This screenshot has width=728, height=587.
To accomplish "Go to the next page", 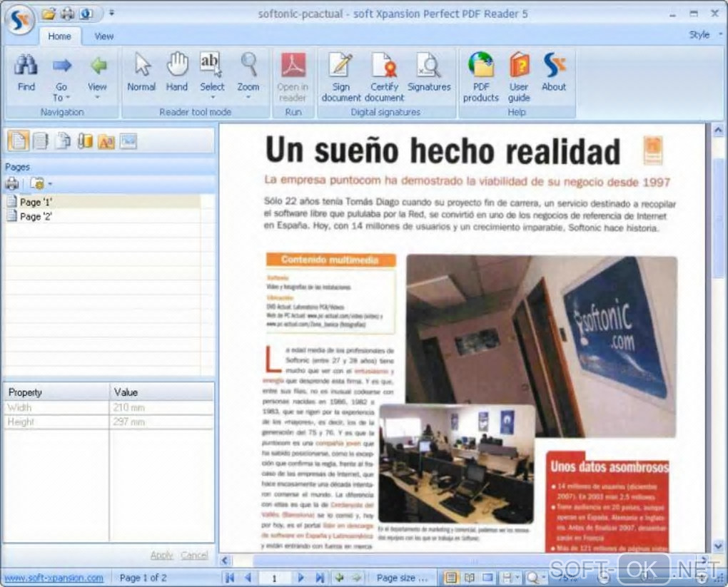I will pyautogui.click(x=301, y=578).
